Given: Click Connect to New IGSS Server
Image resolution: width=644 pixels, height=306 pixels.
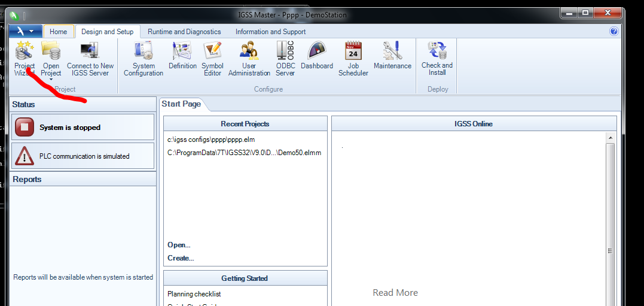Looking at the screenshot, I should tap(90, 57).
